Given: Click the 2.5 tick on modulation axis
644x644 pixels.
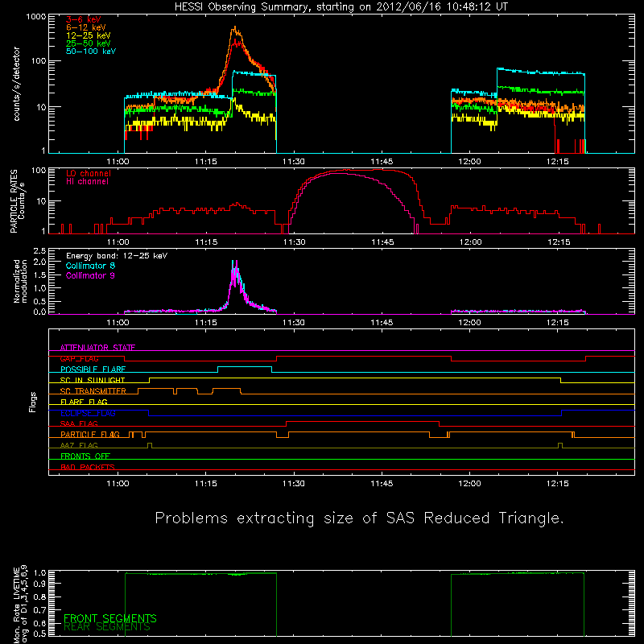Looking at the screenshot, I should coord(39,251).
